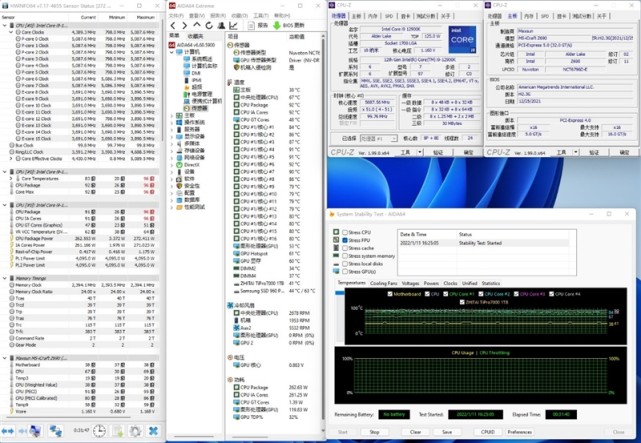641x443 pixels.
Task: Enable the Stress CPU checkbox
Action: tap(345, 233)
